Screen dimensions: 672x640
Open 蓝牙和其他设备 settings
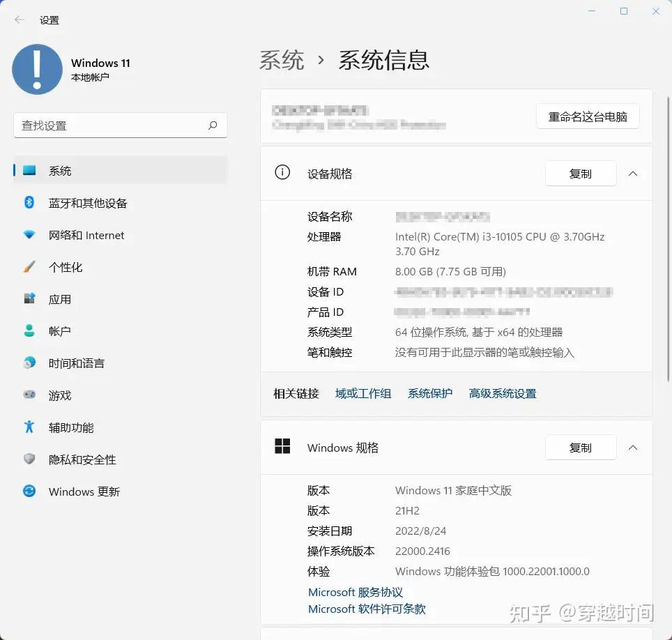(121, 202)
